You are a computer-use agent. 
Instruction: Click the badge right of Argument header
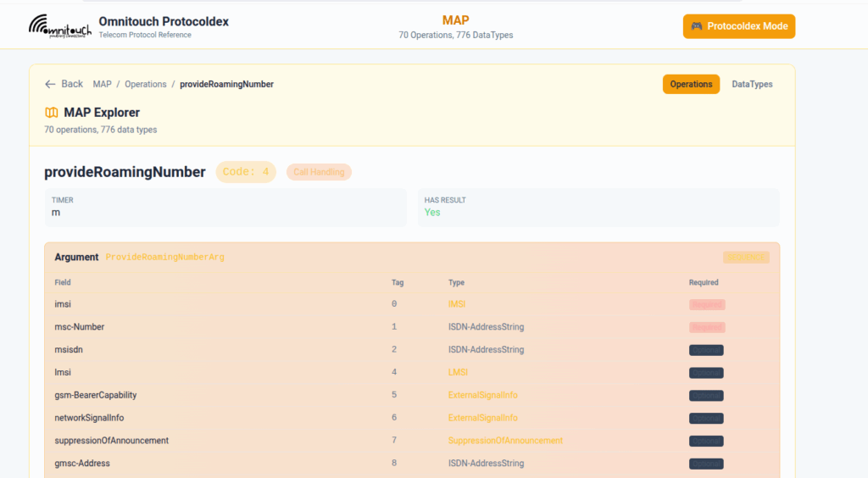click(x=746, y=257)
